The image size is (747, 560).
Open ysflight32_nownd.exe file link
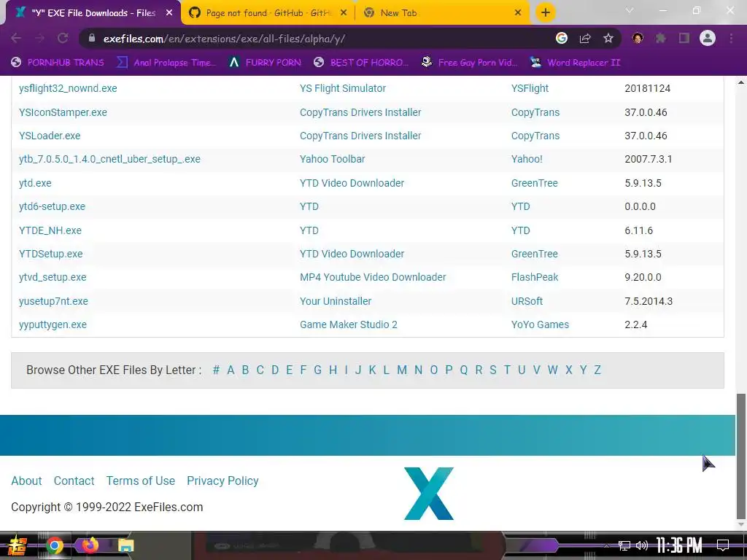pos(68,88)
